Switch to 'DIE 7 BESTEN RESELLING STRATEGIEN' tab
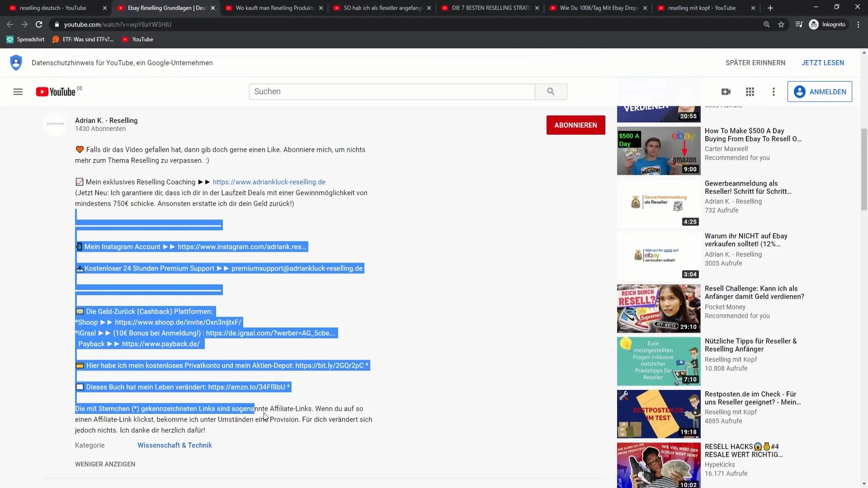This screenshot has width=868, height=488. click(491, 8)
